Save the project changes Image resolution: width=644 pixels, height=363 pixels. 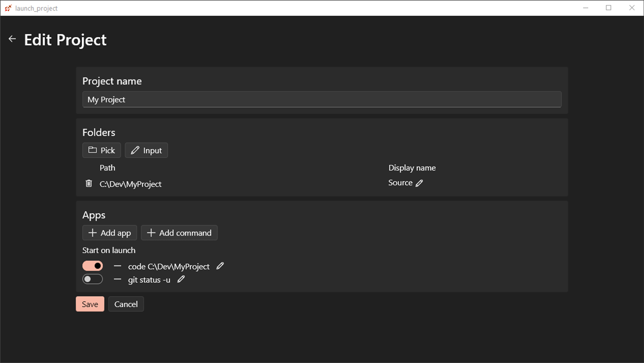(x=90, y=304)
